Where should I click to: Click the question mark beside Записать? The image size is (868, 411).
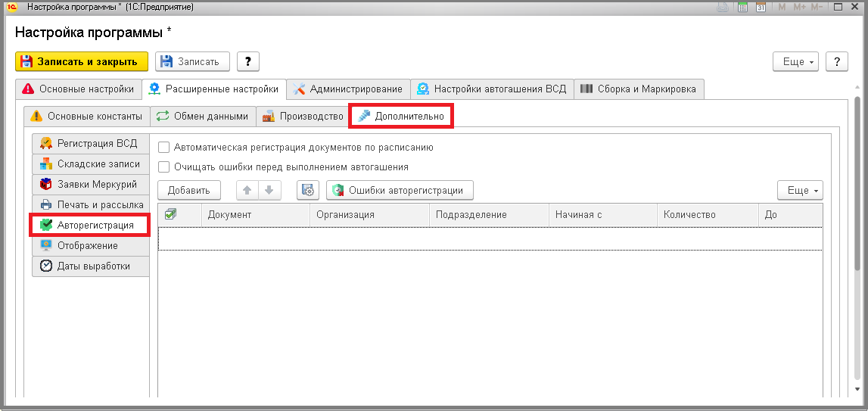248,61
